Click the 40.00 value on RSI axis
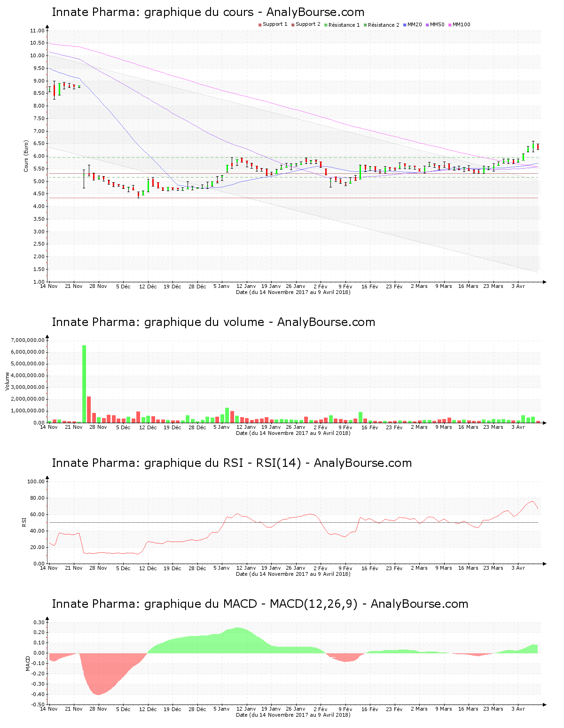 click(37, 531)
